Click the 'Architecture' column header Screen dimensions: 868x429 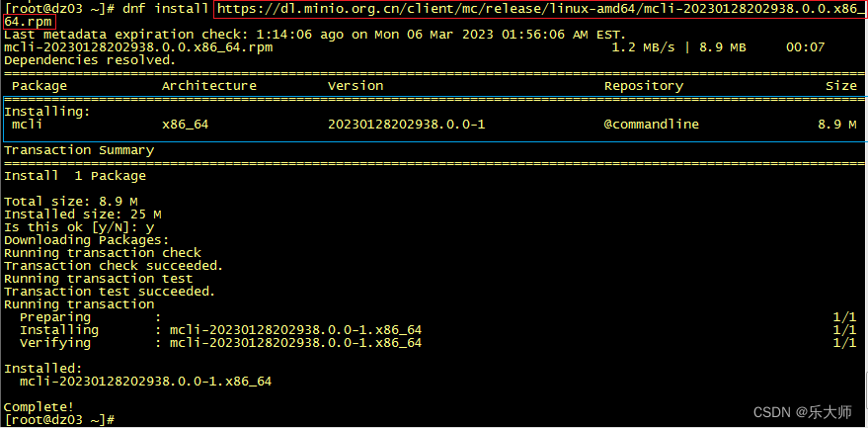tap(209, 86)
